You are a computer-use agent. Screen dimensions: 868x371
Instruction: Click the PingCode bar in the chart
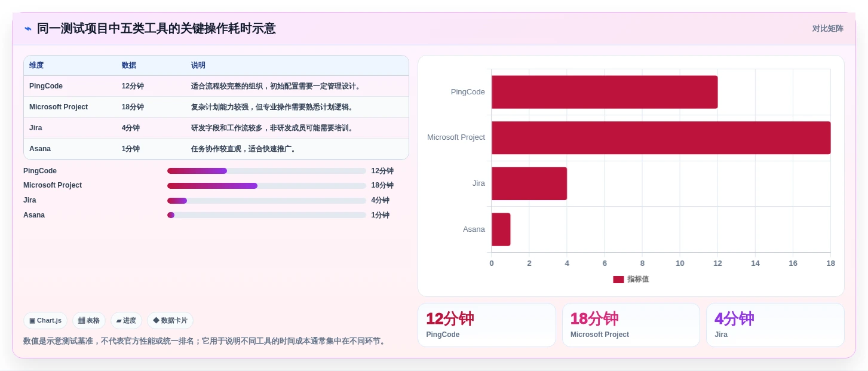pos(605,92)
